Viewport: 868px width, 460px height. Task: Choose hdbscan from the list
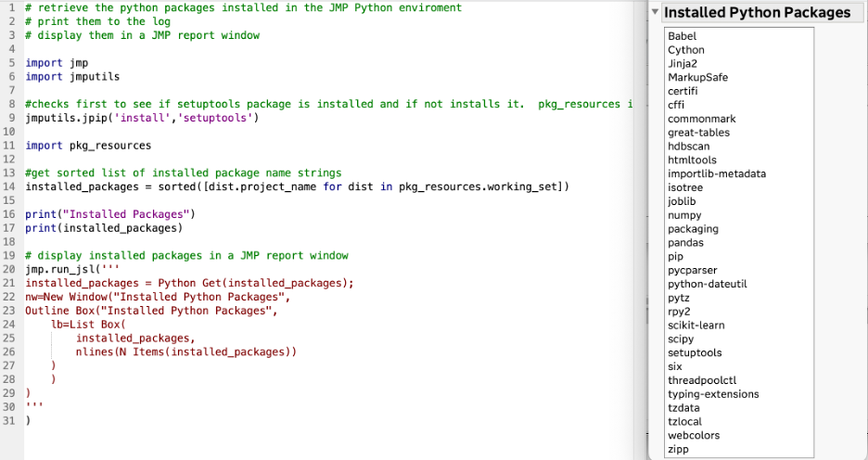point(690,147)
